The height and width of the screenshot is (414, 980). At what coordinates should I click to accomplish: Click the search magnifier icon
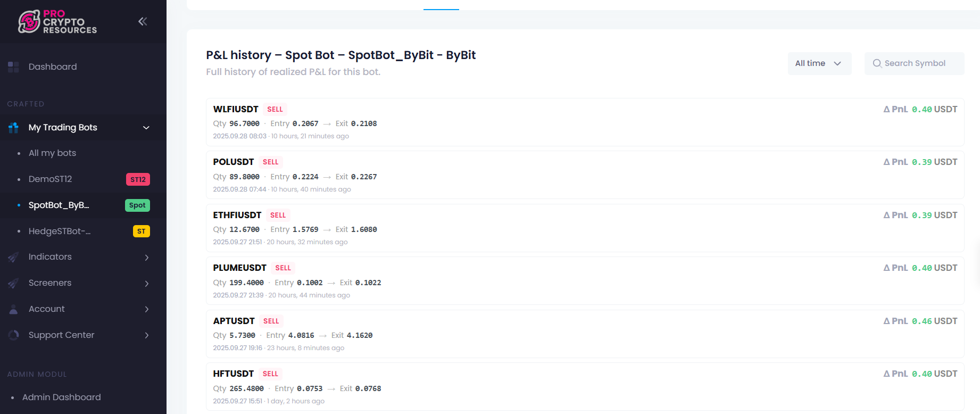(x=877, y=63)
